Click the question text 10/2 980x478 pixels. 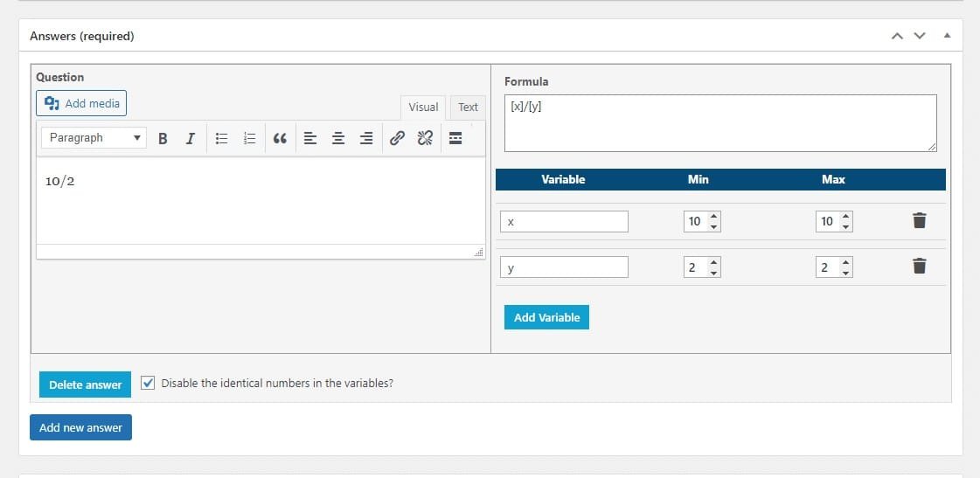pos(60,181)
